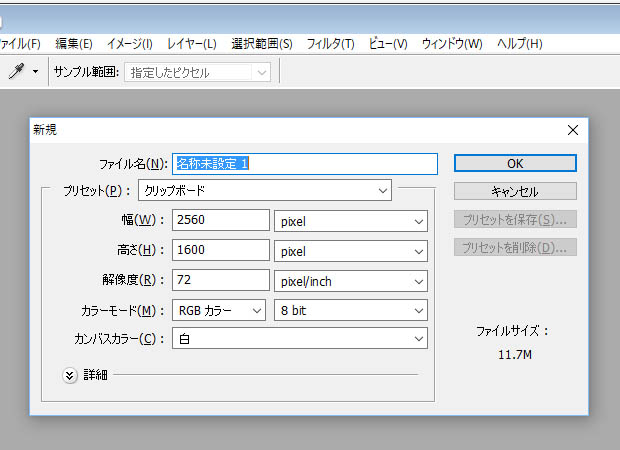The height and width of the screenshot is (450, 620).
Task: Click the キャンセル button
Action: [515, 191]
